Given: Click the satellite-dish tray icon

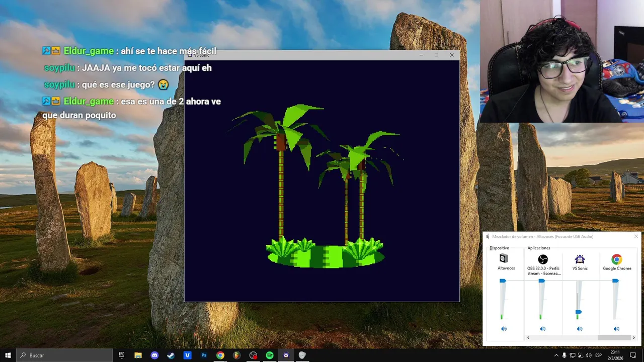Looking at the screenshot, I should pyautogui.click(x=581, y=355).
